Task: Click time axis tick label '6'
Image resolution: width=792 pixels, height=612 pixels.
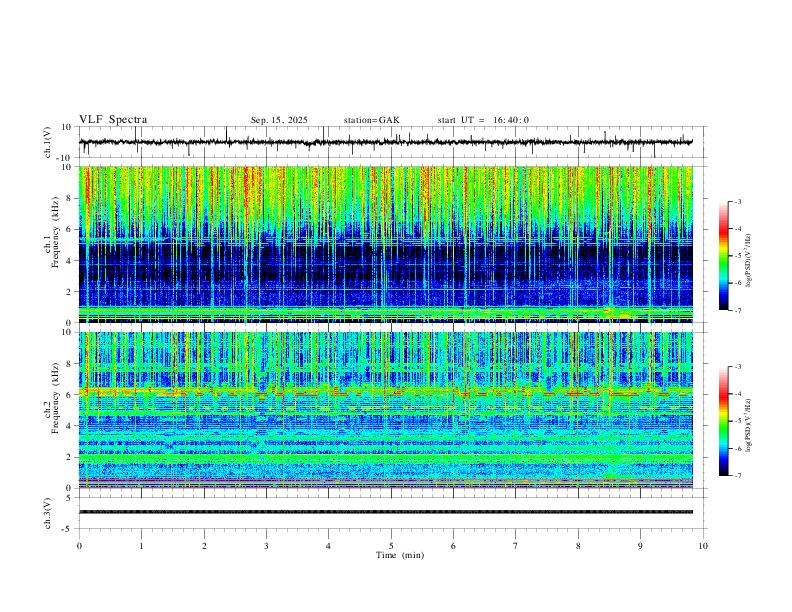Action: pos(454,546)
